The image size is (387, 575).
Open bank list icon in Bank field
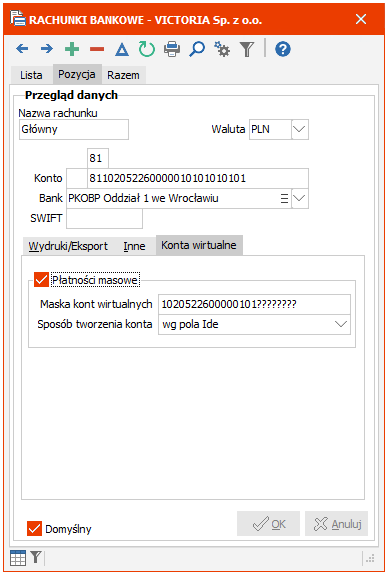tap(284, 199)
